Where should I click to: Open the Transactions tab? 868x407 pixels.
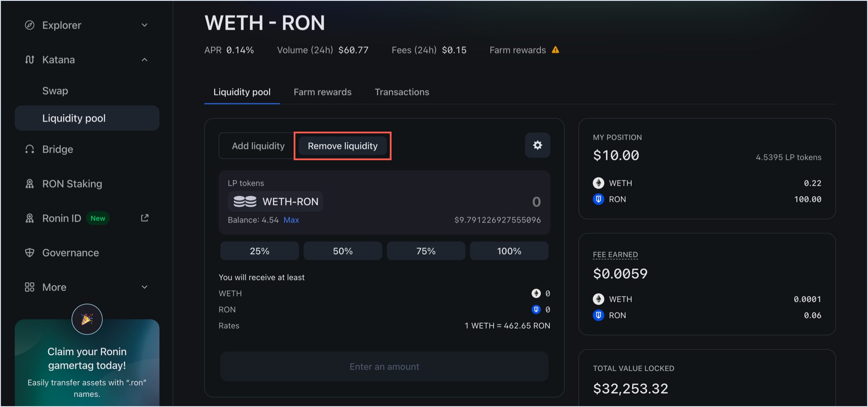402,92
